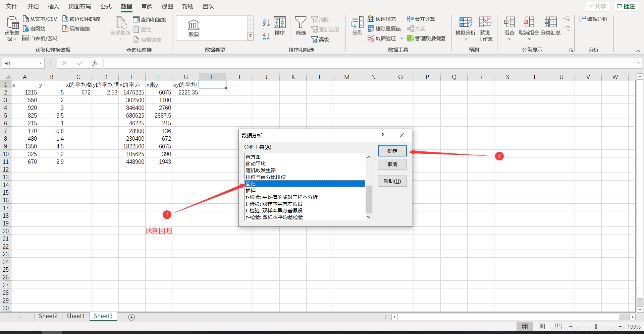Viewport: 644px width, 334px height.
Task: Open the 排序 (Sort) dialog
Action: 280,26
